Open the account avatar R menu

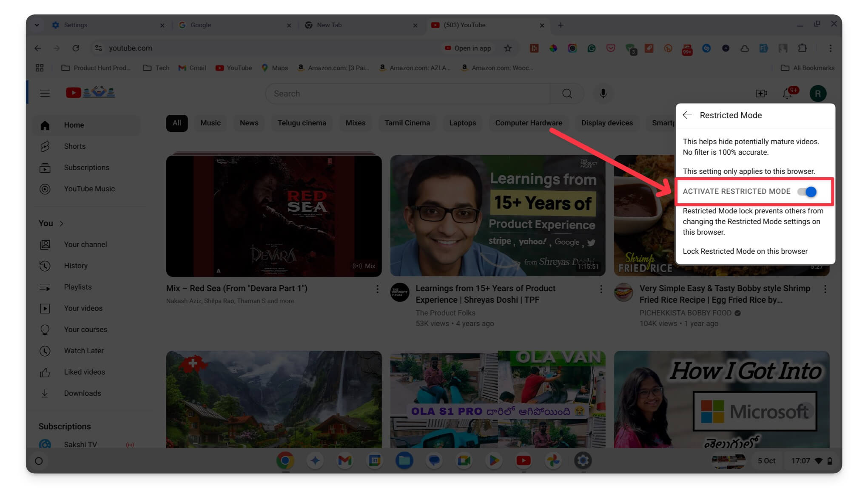coord(818,94)
